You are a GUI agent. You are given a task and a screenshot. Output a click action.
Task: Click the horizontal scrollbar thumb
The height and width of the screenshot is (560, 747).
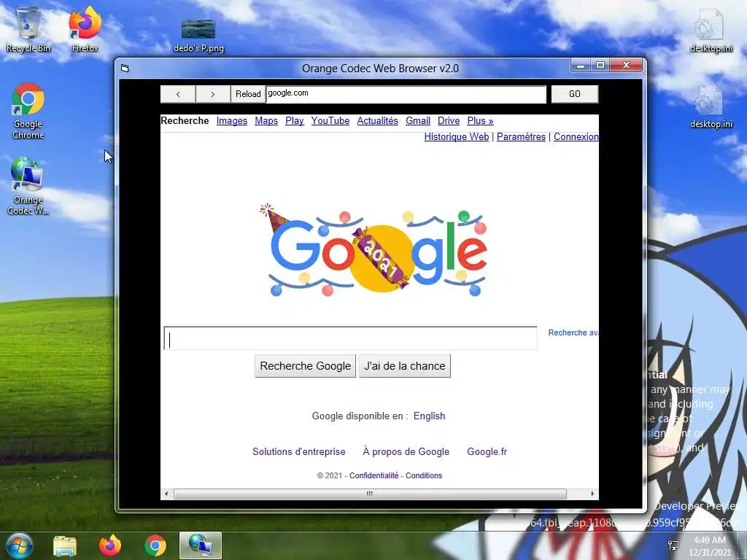370,494
